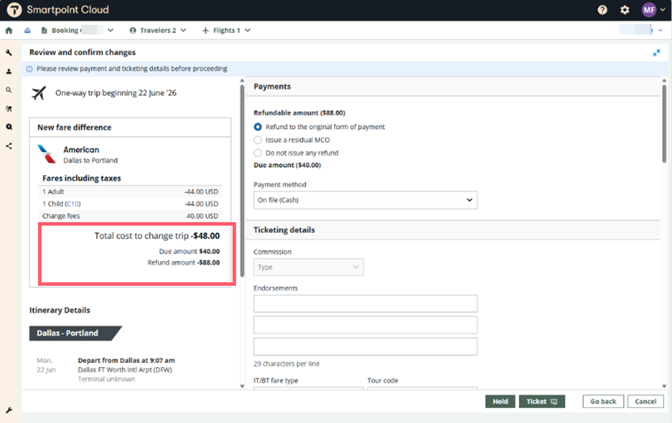
Task: Expand the Travelers 2 dropdown
Action: coord(158,31)
